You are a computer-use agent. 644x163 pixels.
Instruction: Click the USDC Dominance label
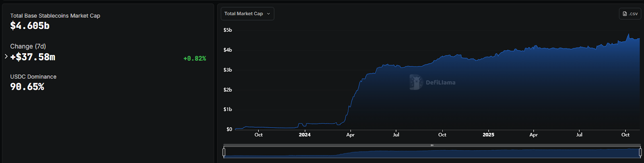point(33,77)
